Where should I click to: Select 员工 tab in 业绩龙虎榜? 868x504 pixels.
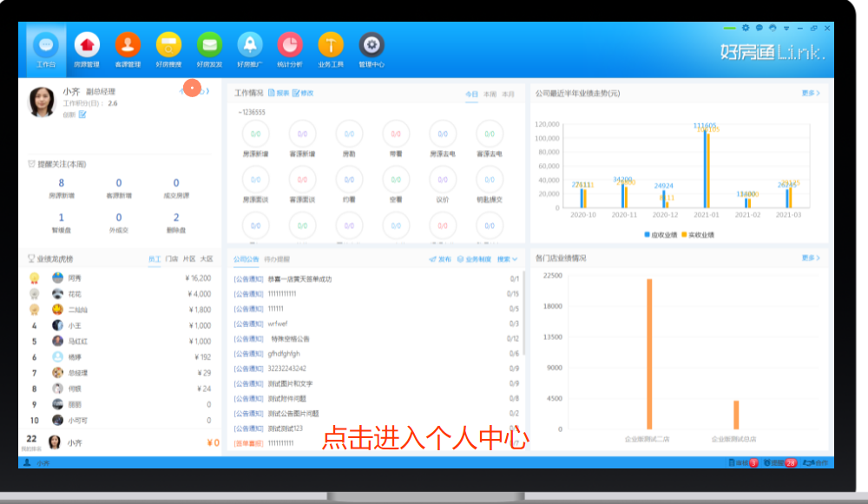[x=155, y=259]
